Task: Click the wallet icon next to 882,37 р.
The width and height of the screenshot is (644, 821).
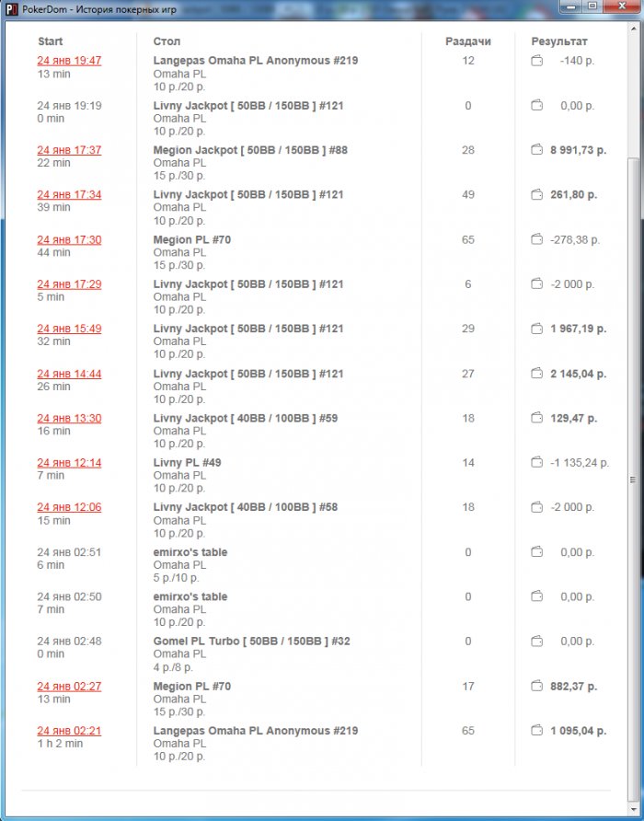Action: (537, 687)
